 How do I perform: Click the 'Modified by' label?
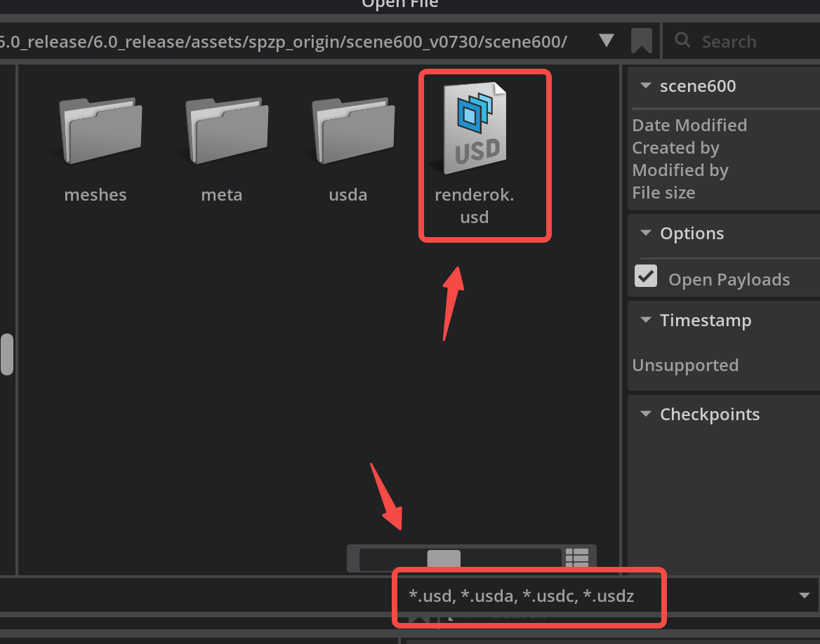(x=680, y=170)
